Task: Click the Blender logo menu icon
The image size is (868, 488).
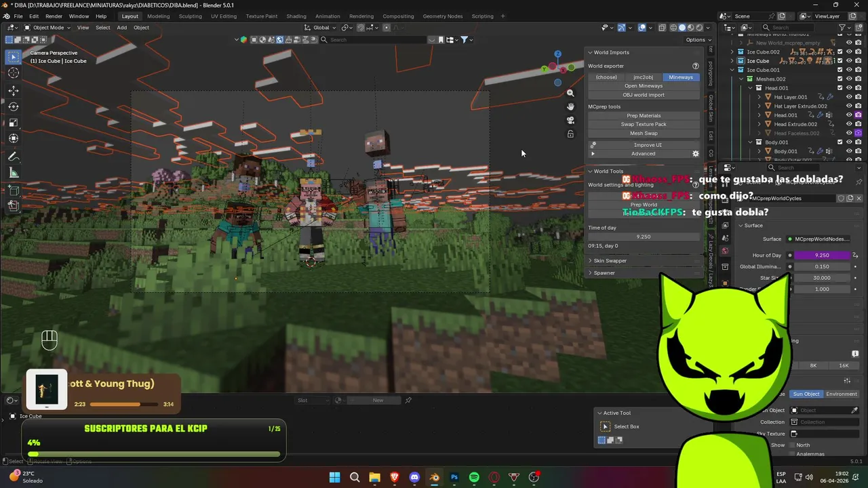Action: pos(7,16)
